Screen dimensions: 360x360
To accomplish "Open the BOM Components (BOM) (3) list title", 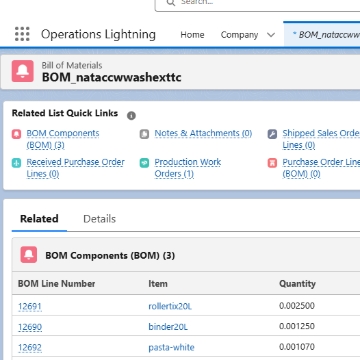I will coord(110,256).
